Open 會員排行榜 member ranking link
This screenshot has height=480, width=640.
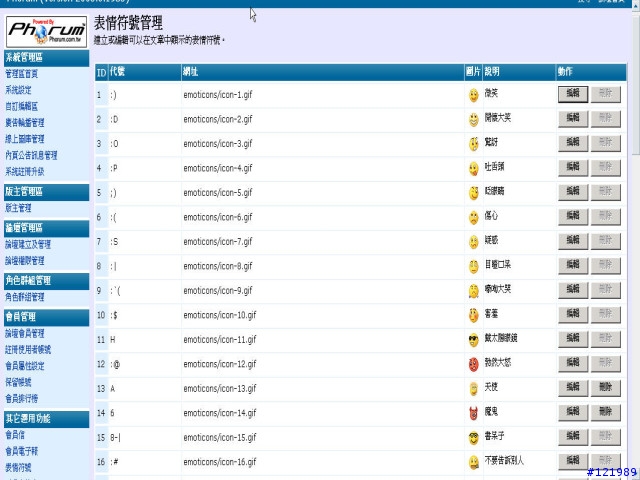22,399
